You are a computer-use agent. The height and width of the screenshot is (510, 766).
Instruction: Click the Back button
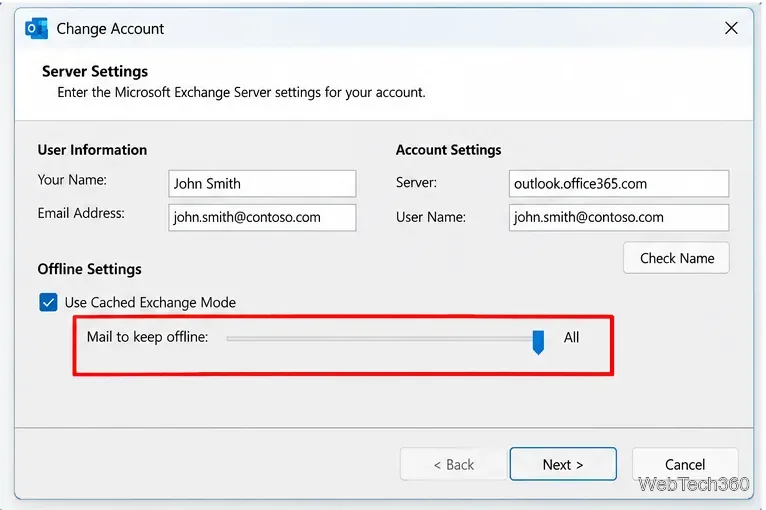pyautogui.click(x=453, y=464)
